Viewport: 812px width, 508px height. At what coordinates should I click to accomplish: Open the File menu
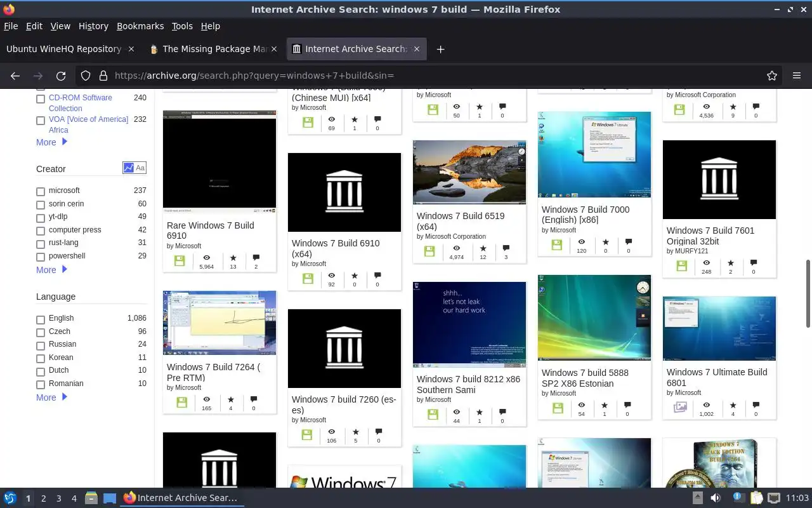(x=11, y=26)
